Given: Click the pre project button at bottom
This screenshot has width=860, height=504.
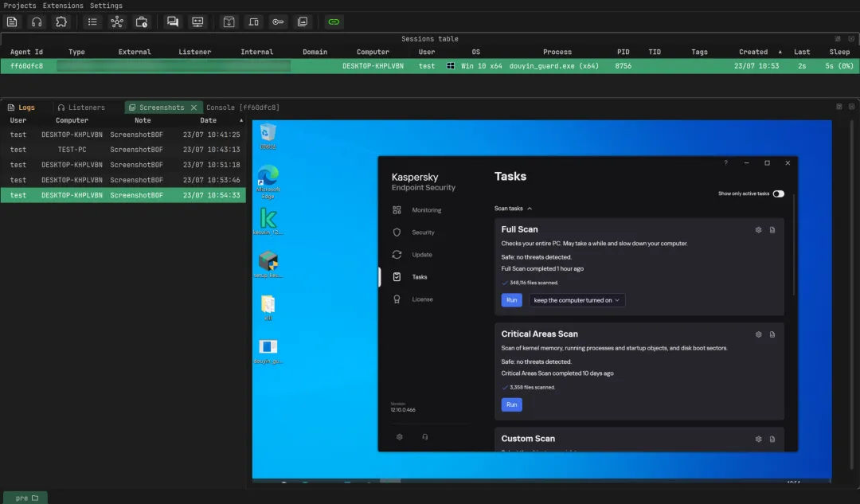Looking at the screenshot, I should (x=25, y=498).
